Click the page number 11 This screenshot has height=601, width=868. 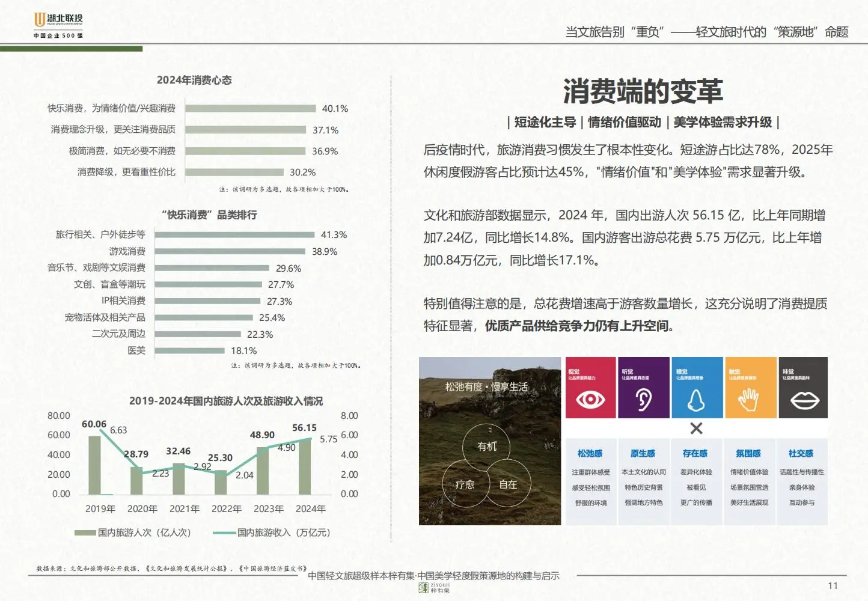pos(833,586)
